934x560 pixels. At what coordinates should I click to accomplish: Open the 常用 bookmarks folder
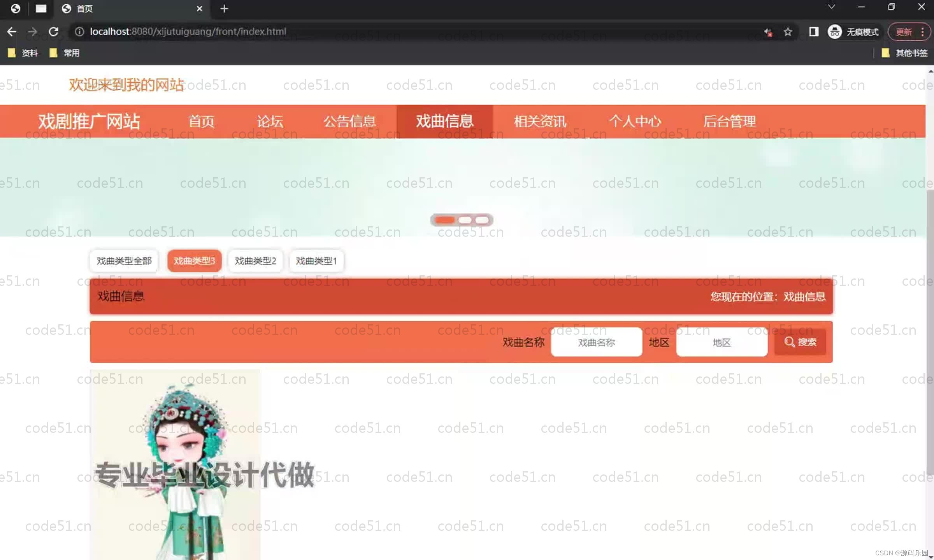pyautogui.click(x=65, y=53)
